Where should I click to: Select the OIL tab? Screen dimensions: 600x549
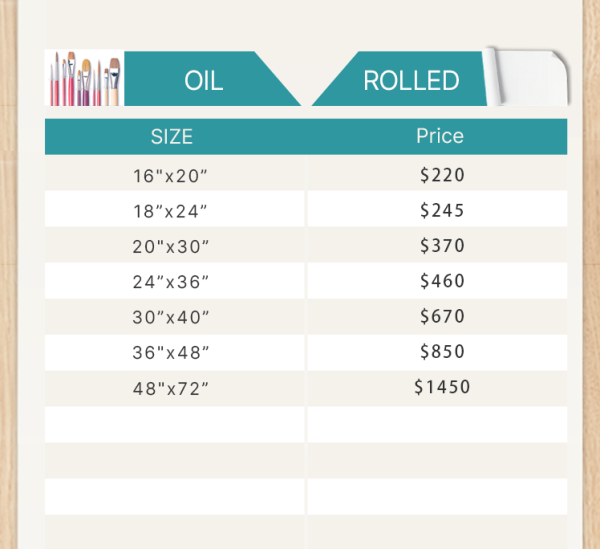click(x=204, y=81)
